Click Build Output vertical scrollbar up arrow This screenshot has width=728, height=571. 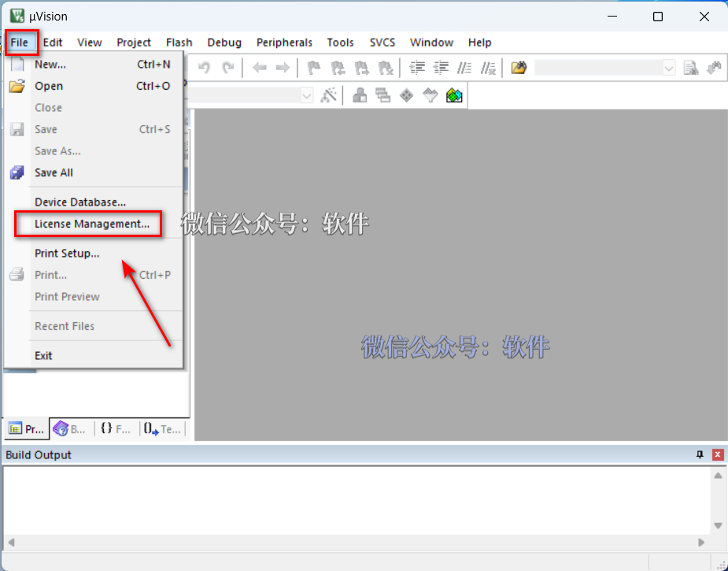(x=718, y=475)
